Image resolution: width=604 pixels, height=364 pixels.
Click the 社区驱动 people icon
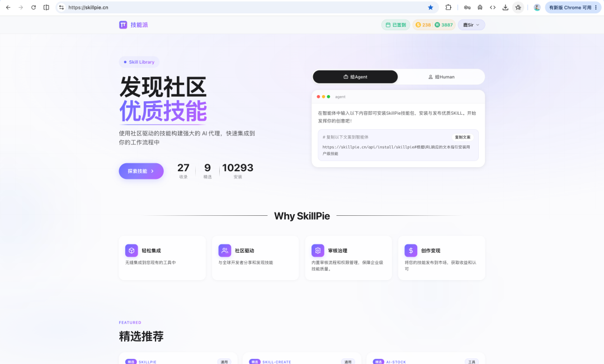click(225, 250)
